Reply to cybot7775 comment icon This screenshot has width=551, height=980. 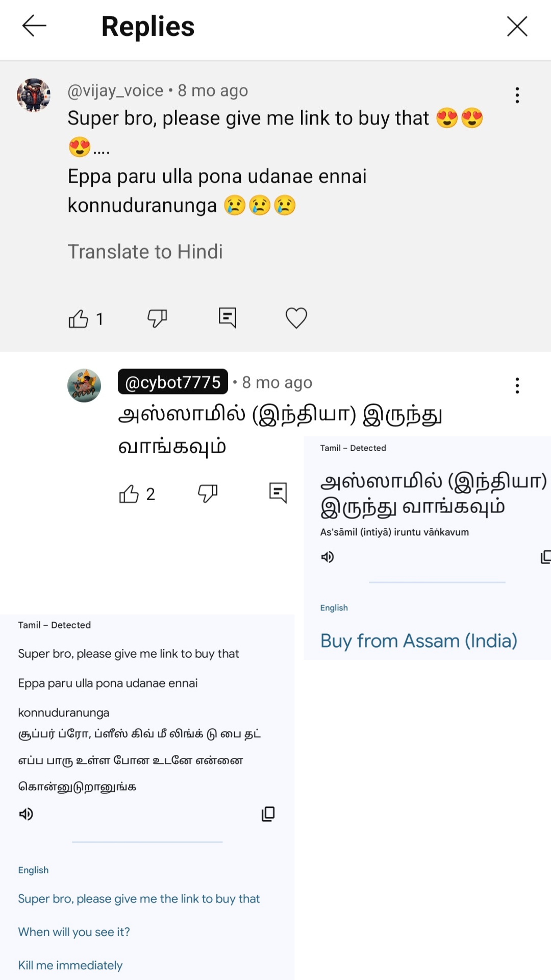(278, 493)
